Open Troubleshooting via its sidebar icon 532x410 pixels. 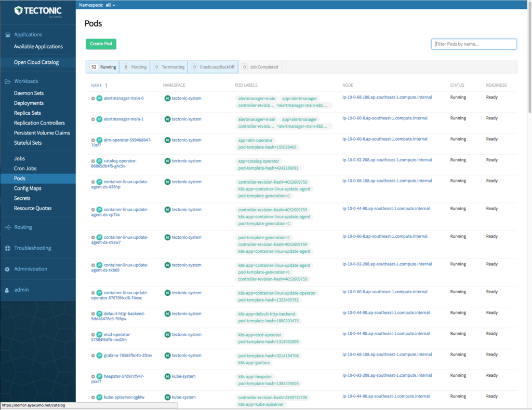(7, 248)
